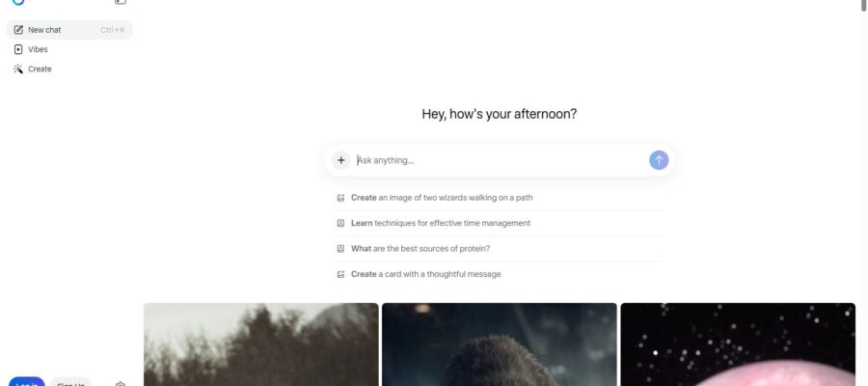Send message with the blue arrow button
868x386 pixels.
point(659,160)
